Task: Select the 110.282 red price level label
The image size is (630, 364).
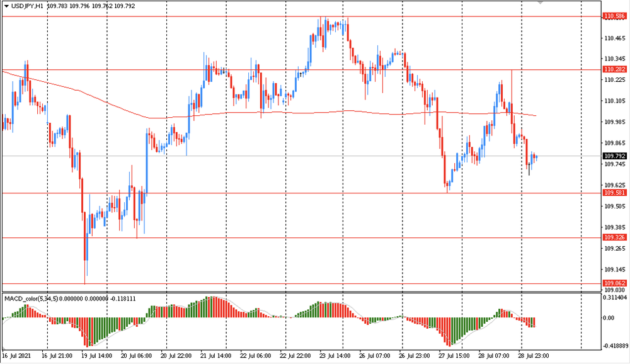Action: [x=615, y=69]
